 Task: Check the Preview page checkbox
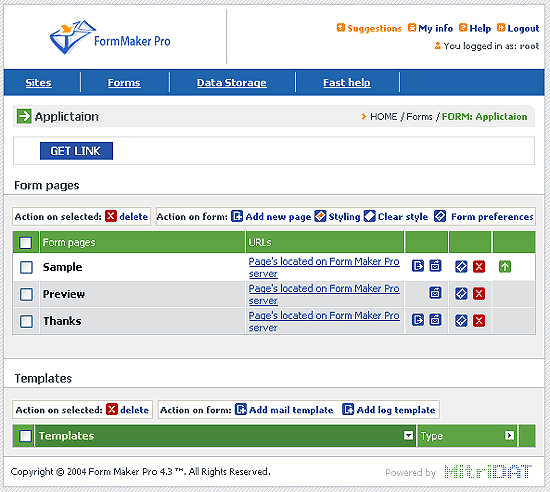[26, 294]
